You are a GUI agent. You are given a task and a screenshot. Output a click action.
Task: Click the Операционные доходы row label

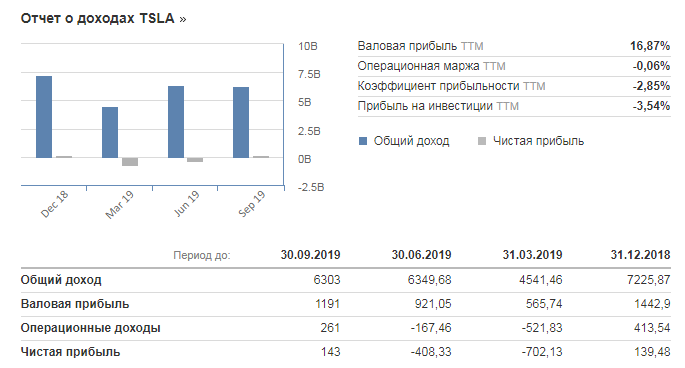pos(90,328)
